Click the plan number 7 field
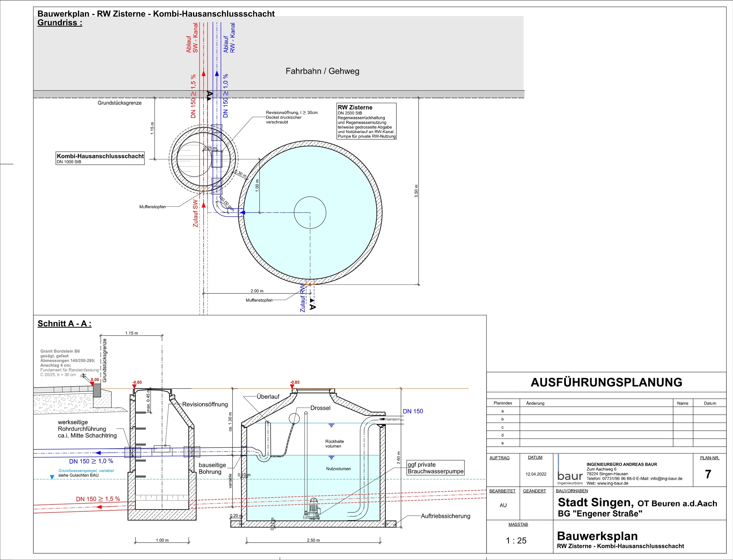 (x=708, y=474)
